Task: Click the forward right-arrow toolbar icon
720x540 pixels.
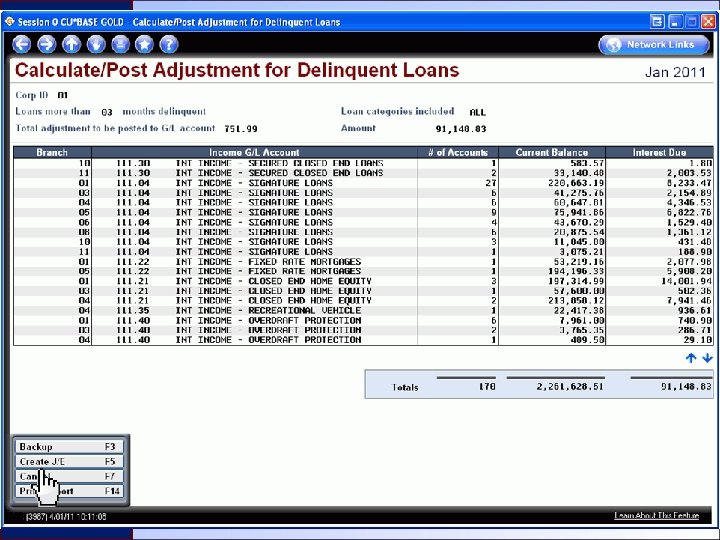Action: pos(46,45)
